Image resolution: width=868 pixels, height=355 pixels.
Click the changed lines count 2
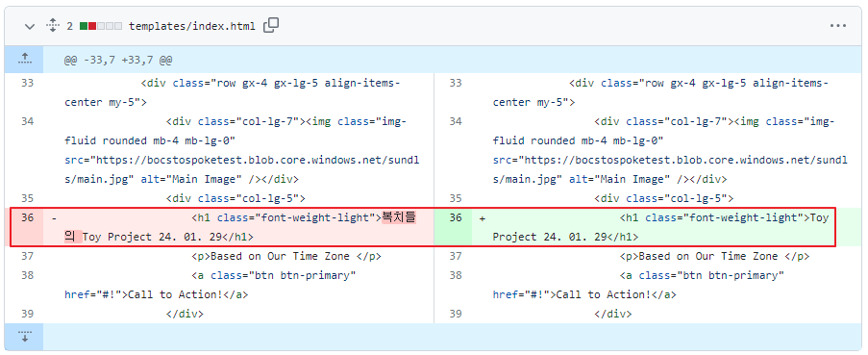(x=70, y=26)
